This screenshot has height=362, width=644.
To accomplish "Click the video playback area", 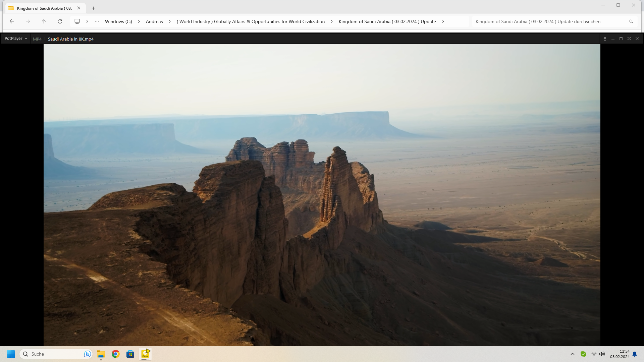I will (322, 195).
